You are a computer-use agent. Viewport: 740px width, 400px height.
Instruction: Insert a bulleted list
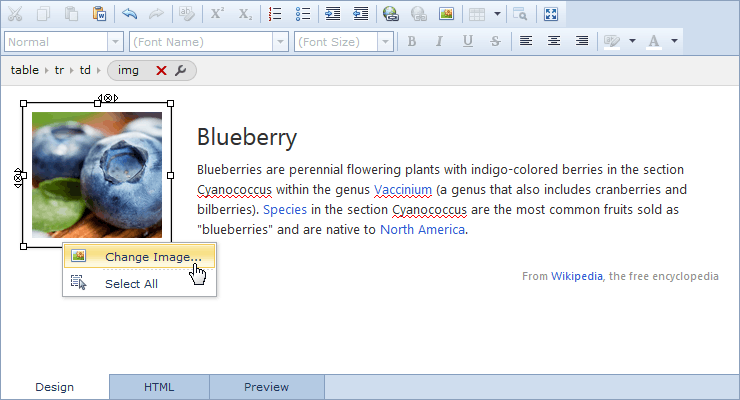click(303, 14)
